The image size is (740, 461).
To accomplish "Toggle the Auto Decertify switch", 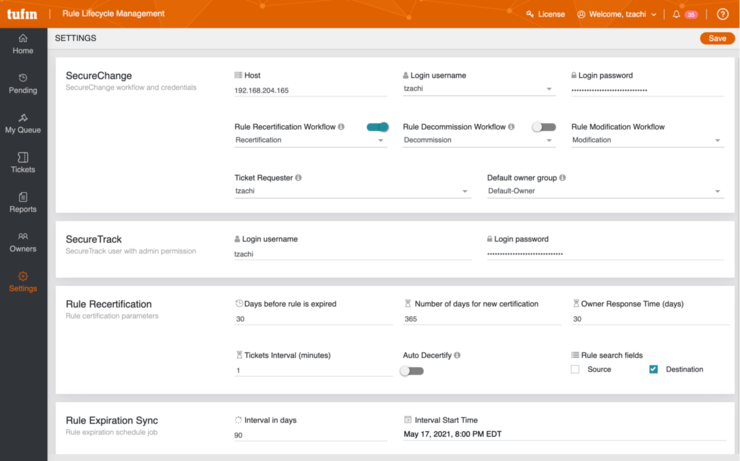I will tap(412, 371).
